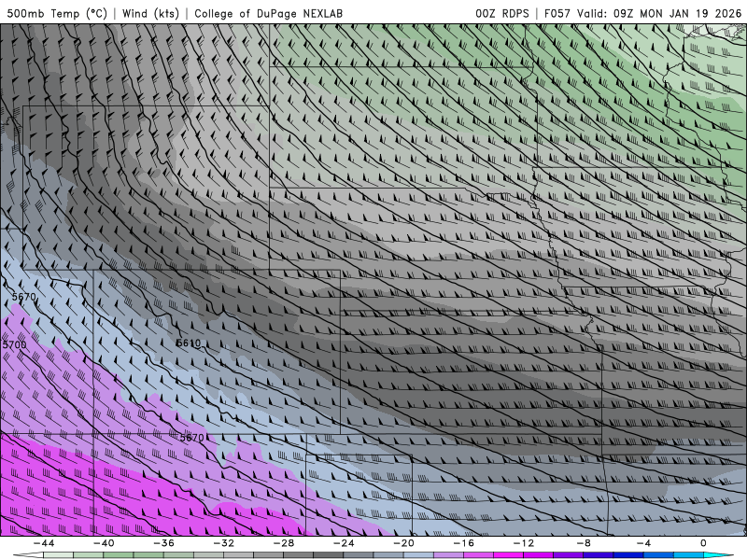747x560 pixels.
Task: Click the -40 colorbar tick label
Action: tap(104, 543)
